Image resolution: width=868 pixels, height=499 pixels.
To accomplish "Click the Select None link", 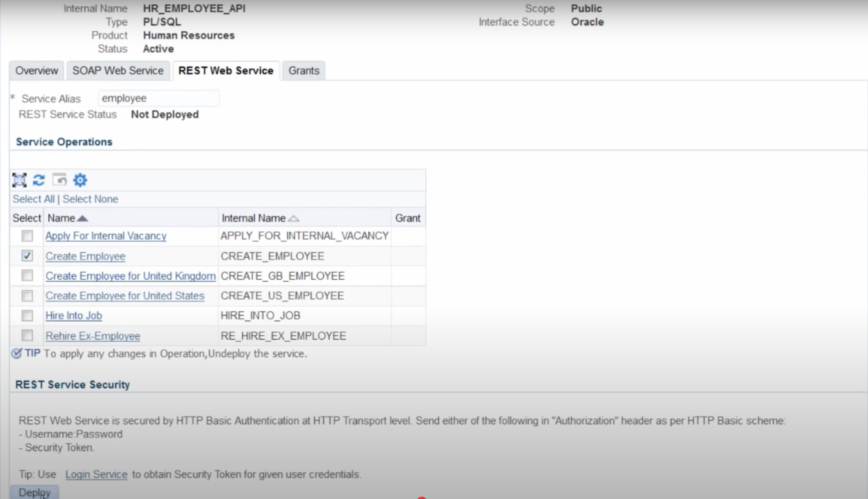I will coord(90,199).
